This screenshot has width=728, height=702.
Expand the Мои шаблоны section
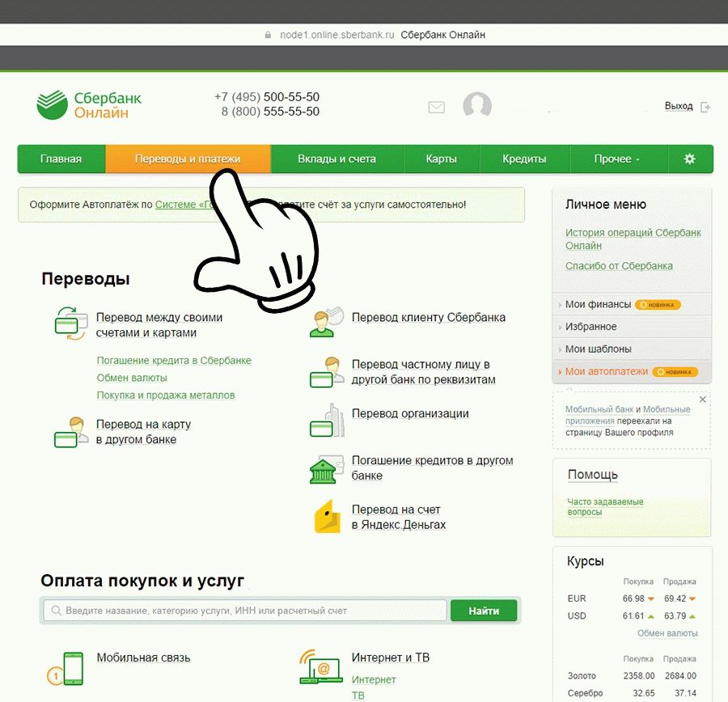click(x=598, y=349)
